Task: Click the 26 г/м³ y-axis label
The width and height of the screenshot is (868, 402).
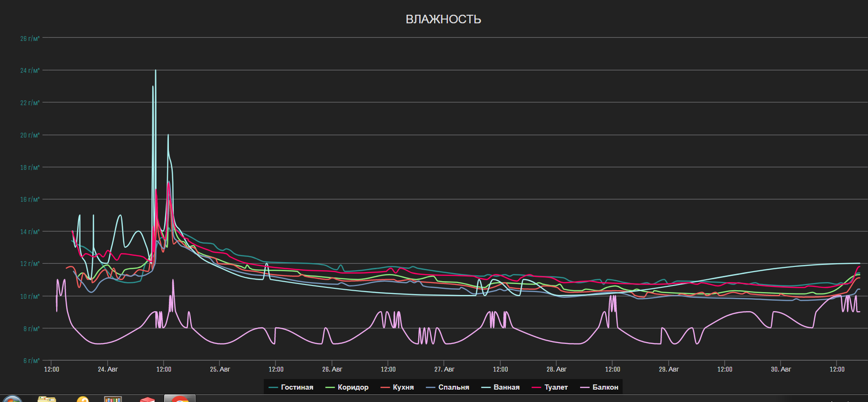Action: [30, 39]
